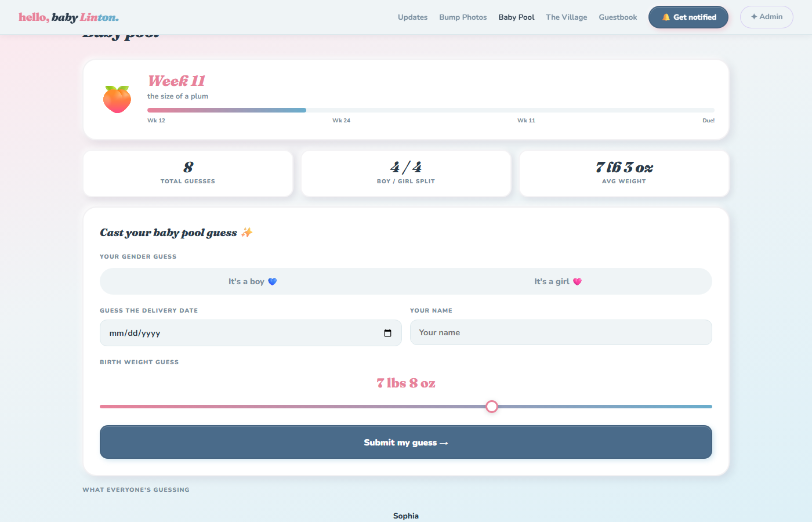Click the "Wk 12" progress label
Viewport: 812px width, 522px height.
pos(156,121)
